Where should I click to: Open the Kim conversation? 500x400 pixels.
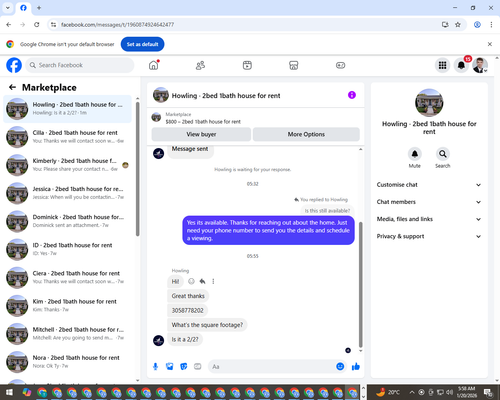pyautogui.click(x=67, y=305)
